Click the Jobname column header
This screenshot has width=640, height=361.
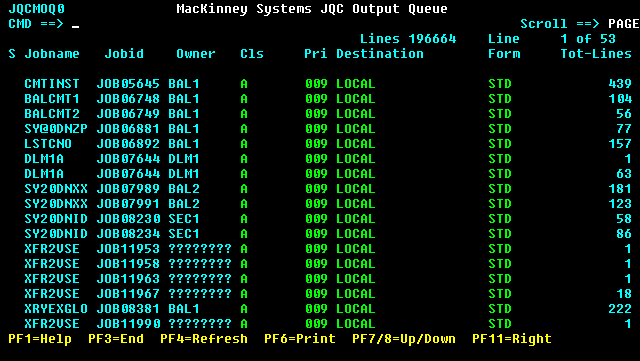point(52,54)
